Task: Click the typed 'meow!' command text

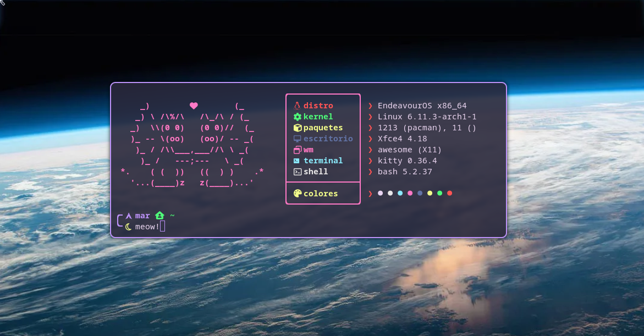Action: point(147,227)
